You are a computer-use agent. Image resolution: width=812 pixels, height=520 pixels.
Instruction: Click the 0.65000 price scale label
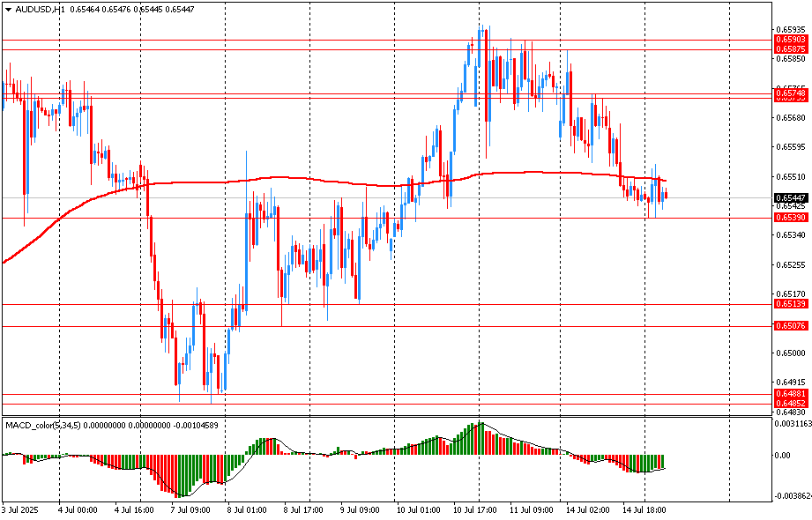point(790,353)
